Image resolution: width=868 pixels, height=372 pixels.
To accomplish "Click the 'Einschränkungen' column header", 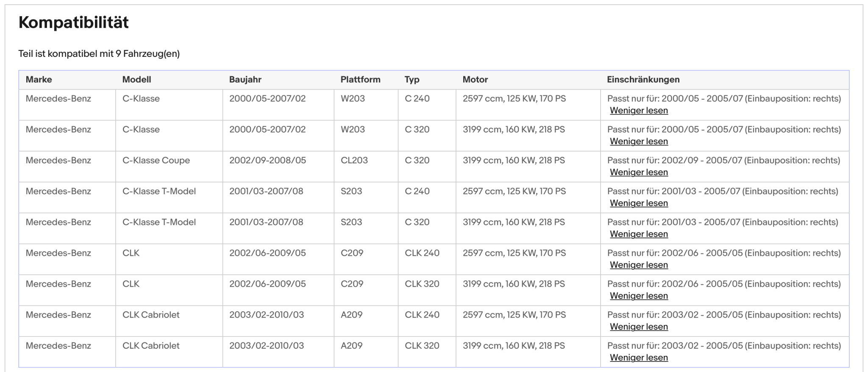I will click(x=643, y=79).
